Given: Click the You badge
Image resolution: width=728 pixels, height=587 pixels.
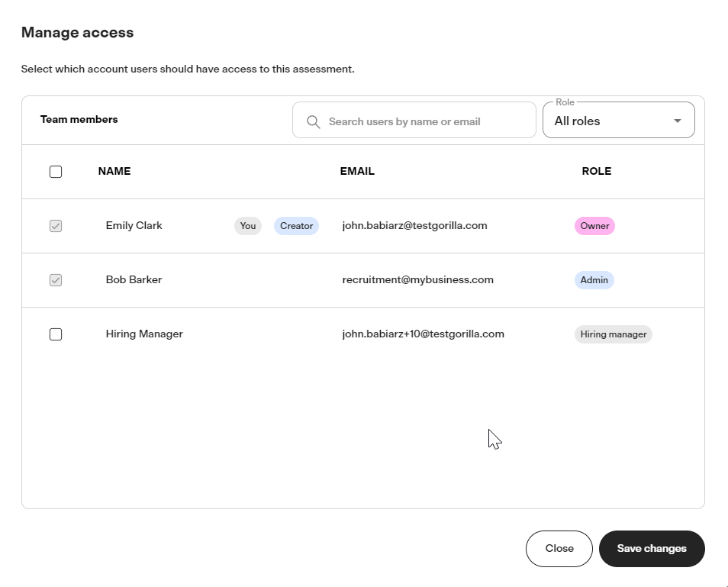Looking at the screenshot, I should pos(248,226).
